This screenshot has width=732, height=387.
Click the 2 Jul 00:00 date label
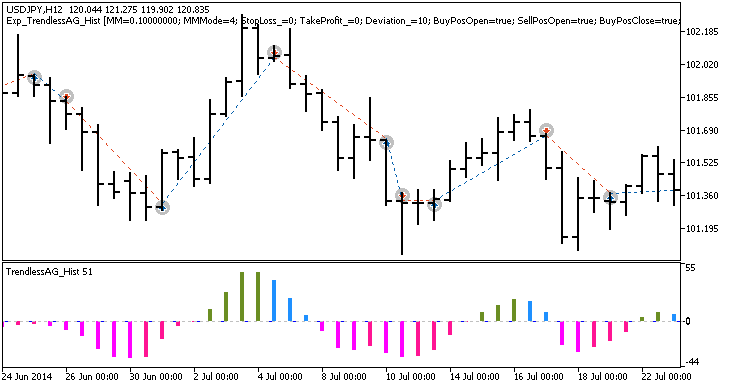coord(216,376)
